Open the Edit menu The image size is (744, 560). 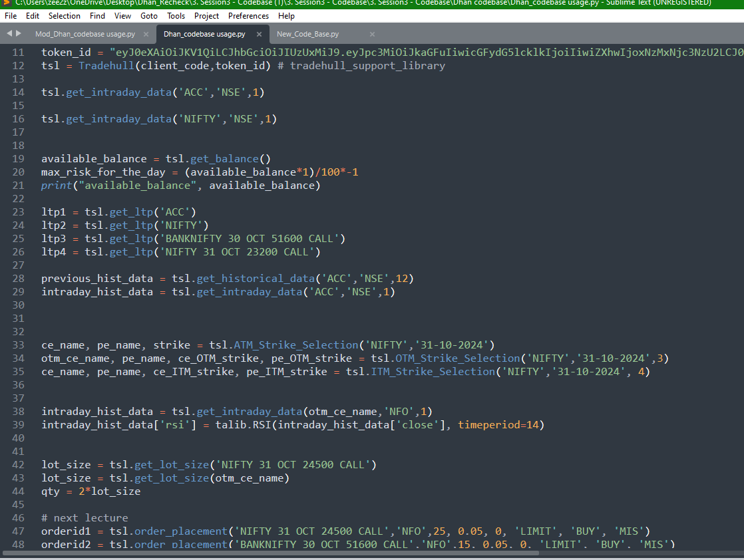tap(33, 15)
